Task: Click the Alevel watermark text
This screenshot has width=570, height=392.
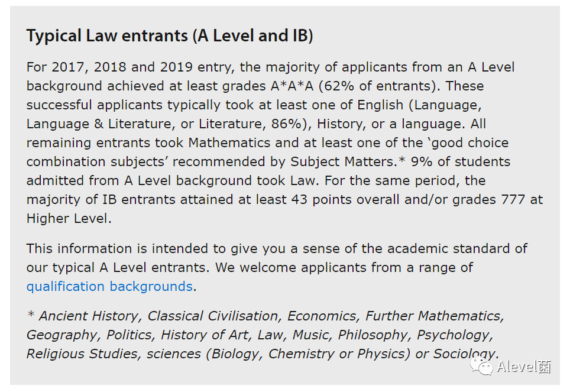Action: (524, 367)
